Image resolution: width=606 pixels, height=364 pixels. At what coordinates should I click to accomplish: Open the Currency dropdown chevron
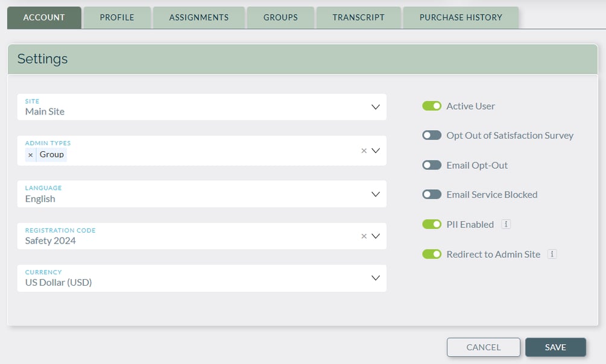click(376, 278)
